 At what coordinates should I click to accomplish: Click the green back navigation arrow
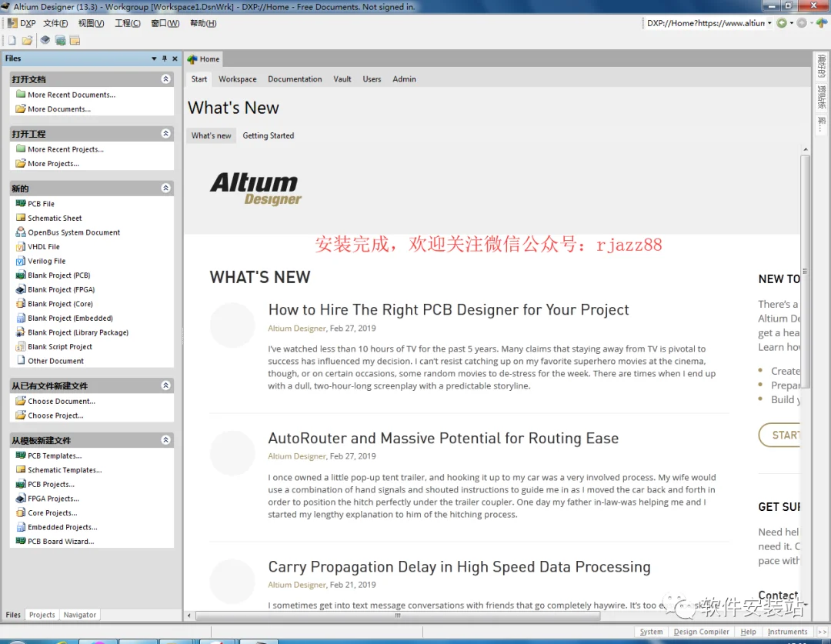[781, 23]
